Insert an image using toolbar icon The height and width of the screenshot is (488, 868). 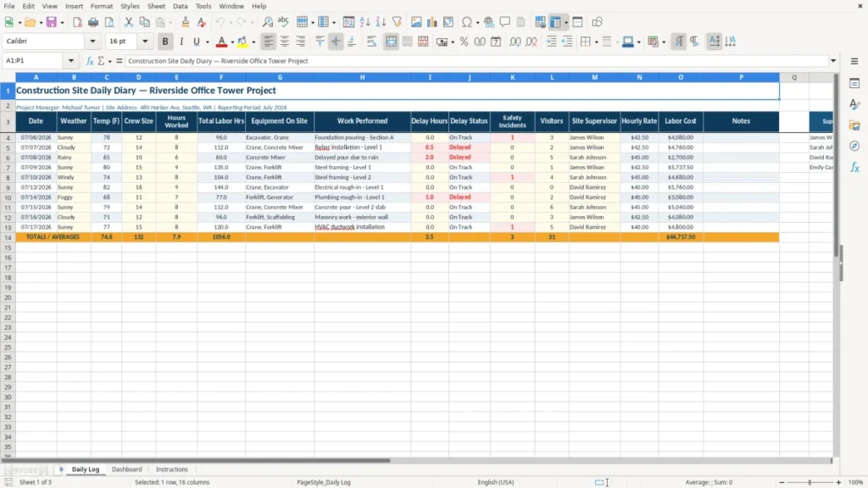click(416, 22)
